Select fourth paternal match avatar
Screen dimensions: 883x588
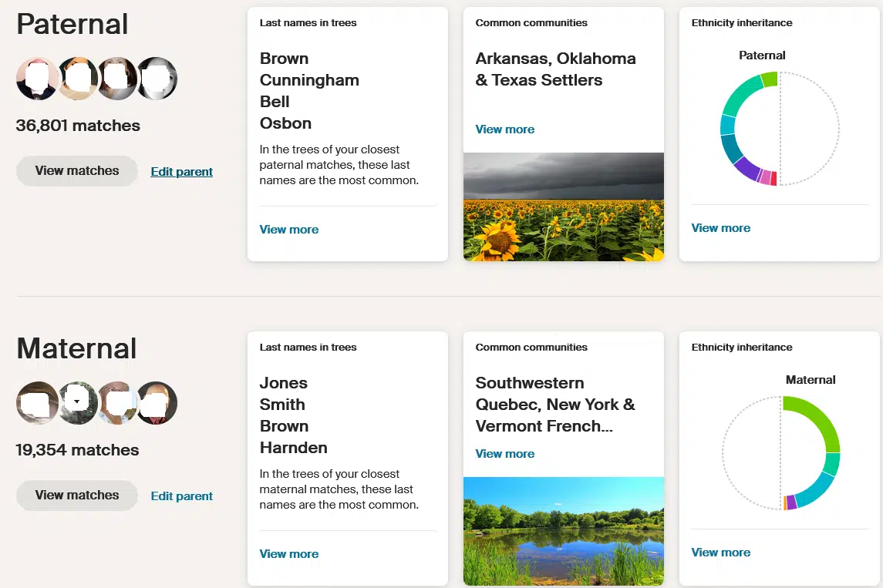point(157,79)
